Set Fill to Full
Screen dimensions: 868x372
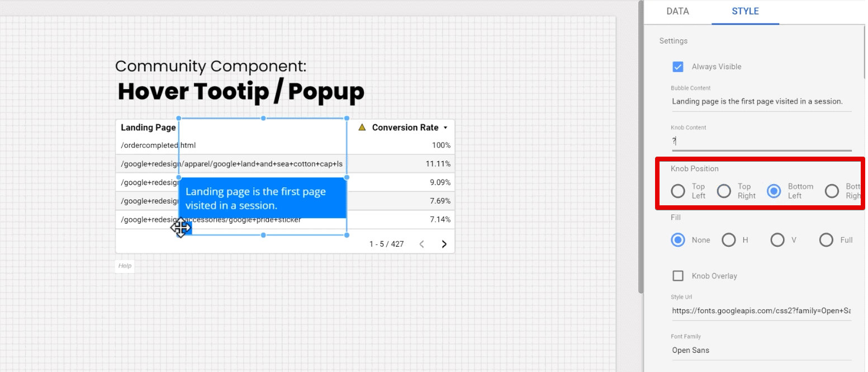(x=826, y=240)
